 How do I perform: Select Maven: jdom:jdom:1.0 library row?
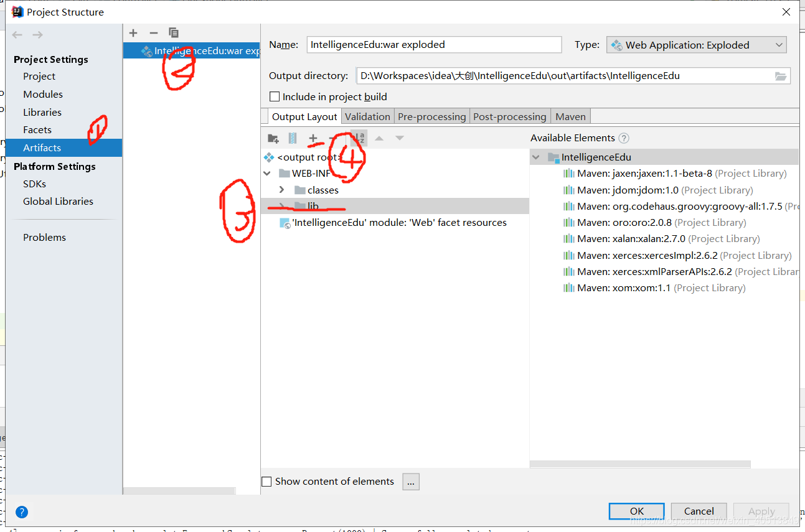tap(665, 190)
